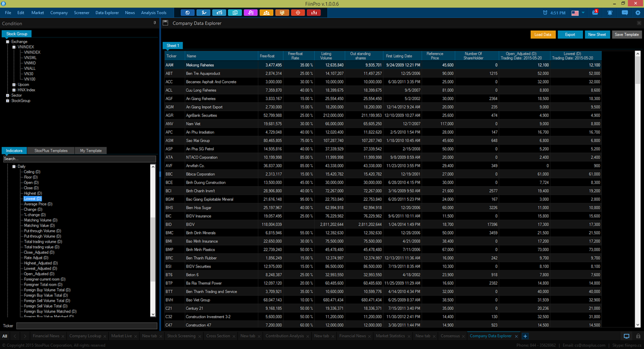The width and height of the screenshot is (644, 349).
Task: Open the Data Explorer menu
Action: (107, 13)
